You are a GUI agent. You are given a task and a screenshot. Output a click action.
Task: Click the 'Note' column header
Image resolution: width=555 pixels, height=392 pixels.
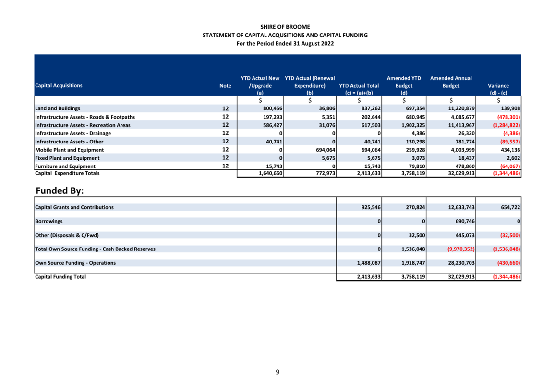pyautogui.click(x=225, y=85)
